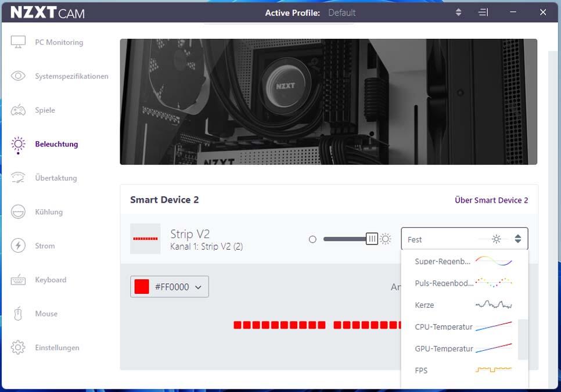This screenshot has width=561, height=392.
Task: Open the Übertaktung section
Action: 56,178
